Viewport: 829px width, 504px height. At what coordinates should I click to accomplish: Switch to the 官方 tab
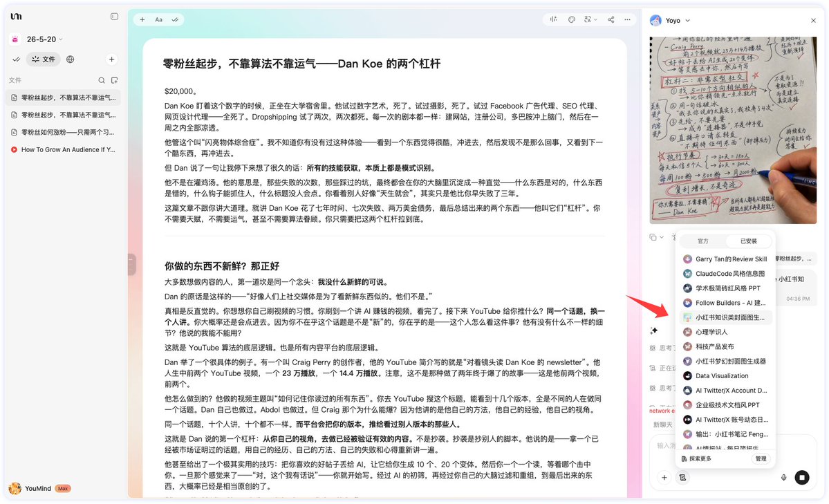click(702, 241)
